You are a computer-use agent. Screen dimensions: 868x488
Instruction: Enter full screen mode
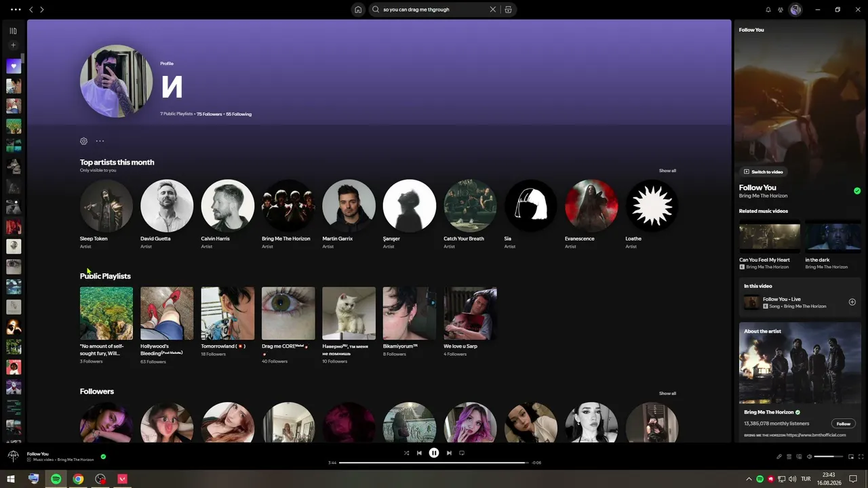[861, 457]
